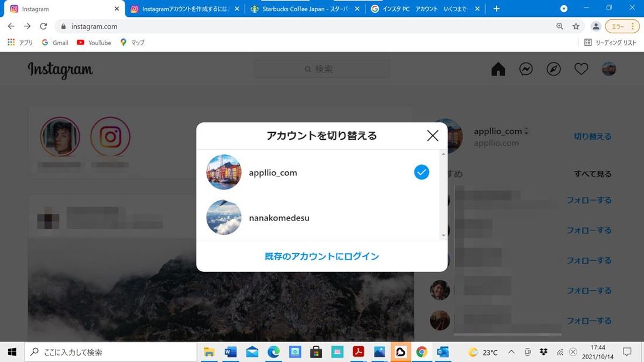This screenshot has width=644, height=362.
Task: Open Word from the taskbar
Action: pos(231,351)
